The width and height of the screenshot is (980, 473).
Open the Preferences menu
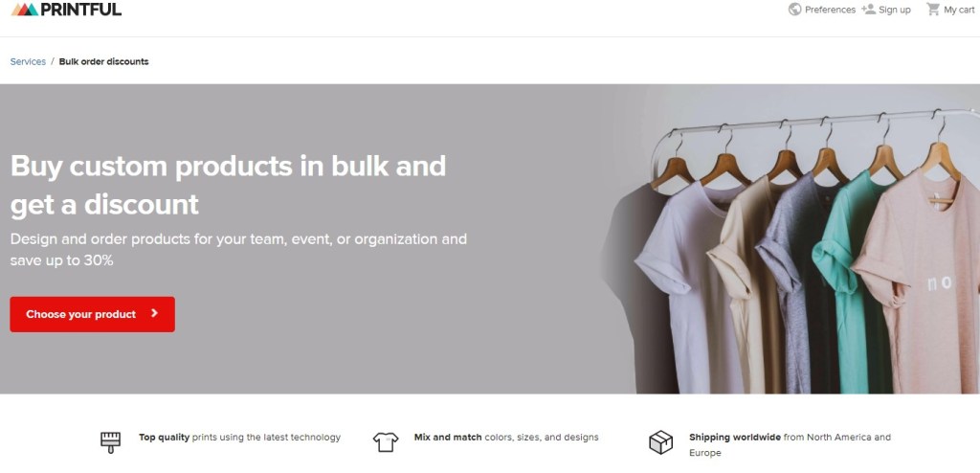point(822,10)
